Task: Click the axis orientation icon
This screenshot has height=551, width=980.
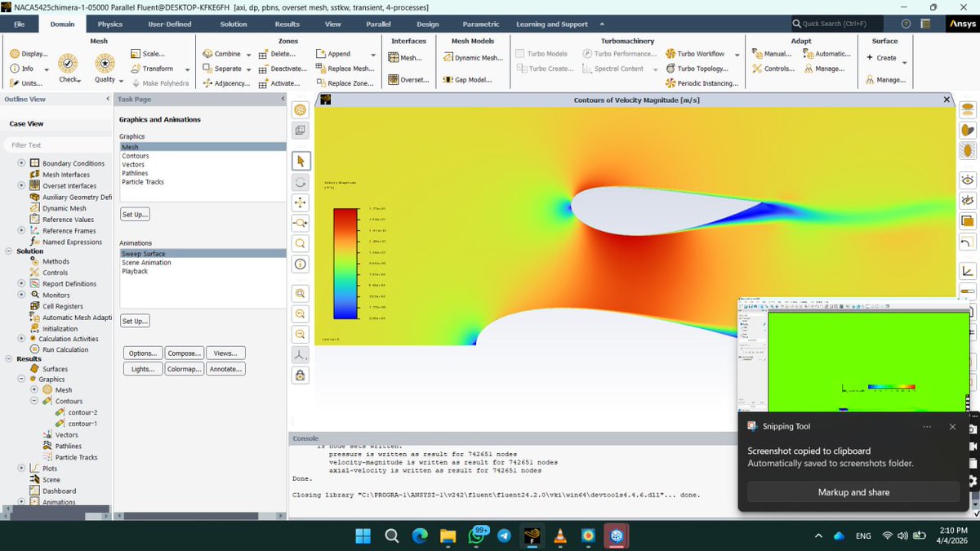Action: [301, 355]
